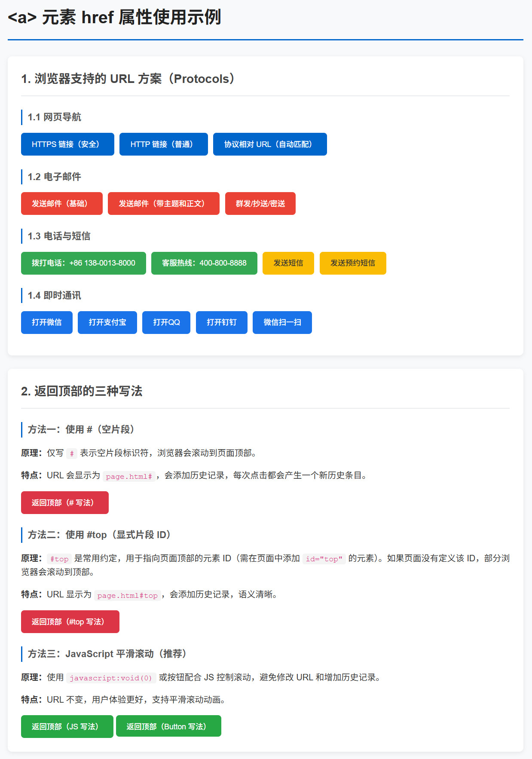The height and width of the screenshot is (759, 532).
Task: Click the 1.4 即时通讯 subheading
Action: [55, 295]
